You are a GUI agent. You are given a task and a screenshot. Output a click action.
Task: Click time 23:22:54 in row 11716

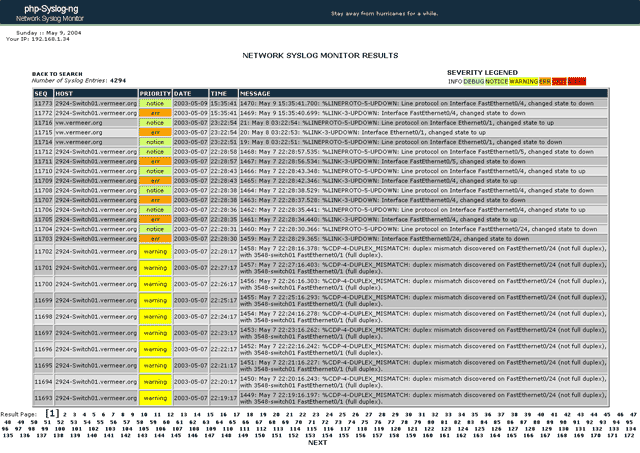[x=223, y=123]
